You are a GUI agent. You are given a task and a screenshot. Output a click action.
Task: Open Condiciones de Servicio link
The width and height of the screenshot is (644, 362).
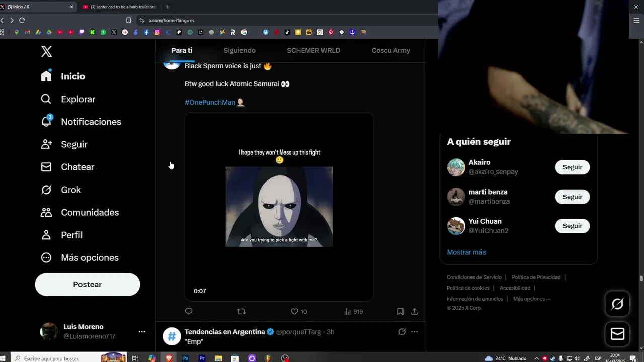tap(474, 277)
